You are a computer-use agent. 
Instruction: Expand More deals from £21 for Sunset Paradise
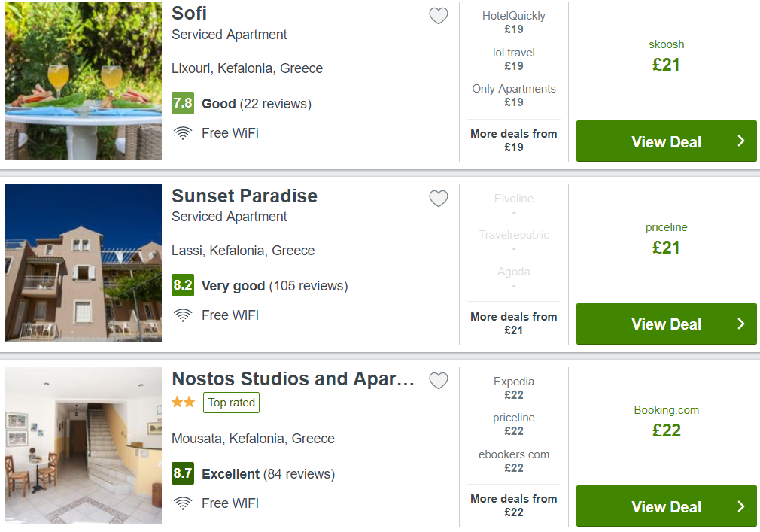(x=514, y=323)
